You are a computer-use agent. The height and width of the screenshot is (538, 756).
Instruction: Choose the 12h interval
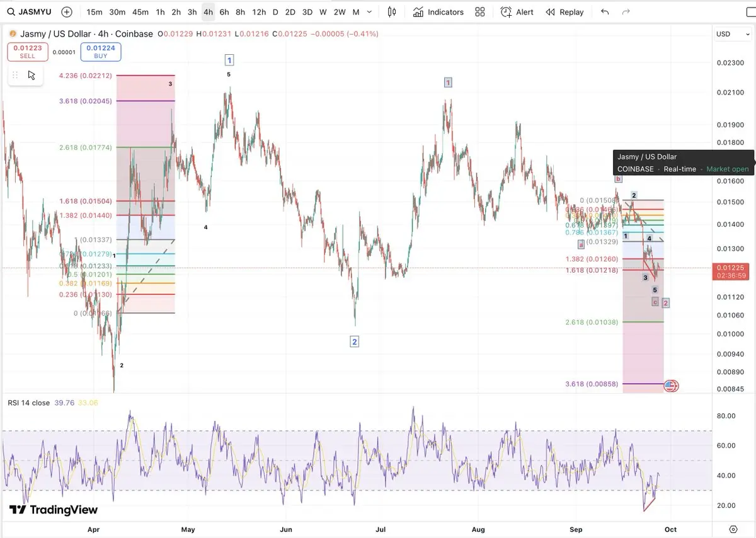coord(259,12)
